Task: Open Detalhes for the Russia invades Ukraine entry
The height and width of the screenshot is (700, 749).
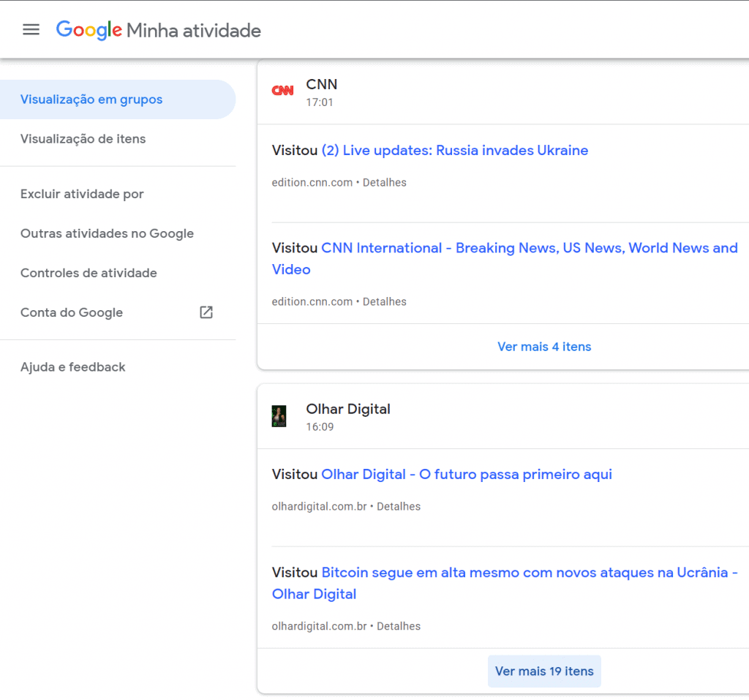Action: 385,183
